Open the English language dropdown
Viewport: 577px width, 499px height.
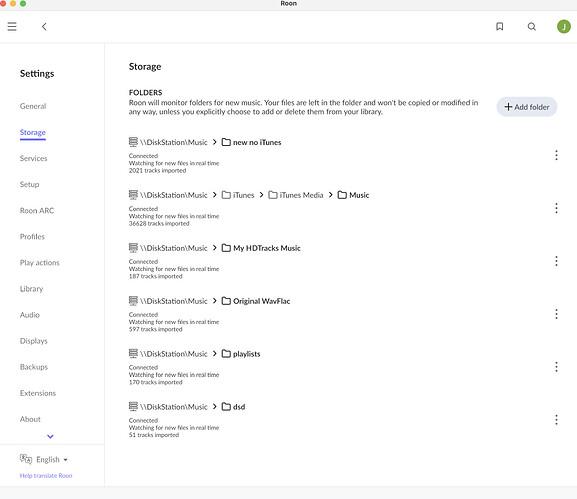[52, 460]
